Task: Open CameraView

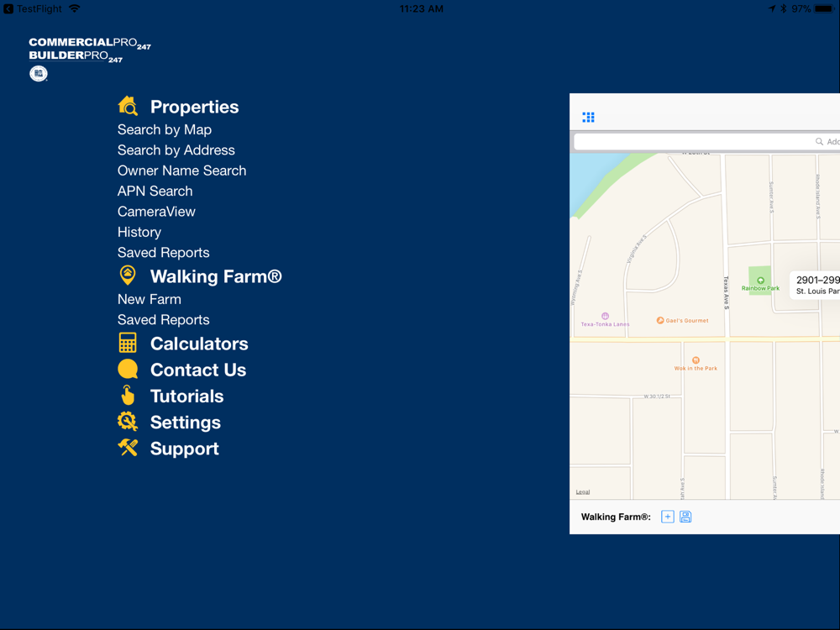Action: pyautogui.click(x=156, y=212)
